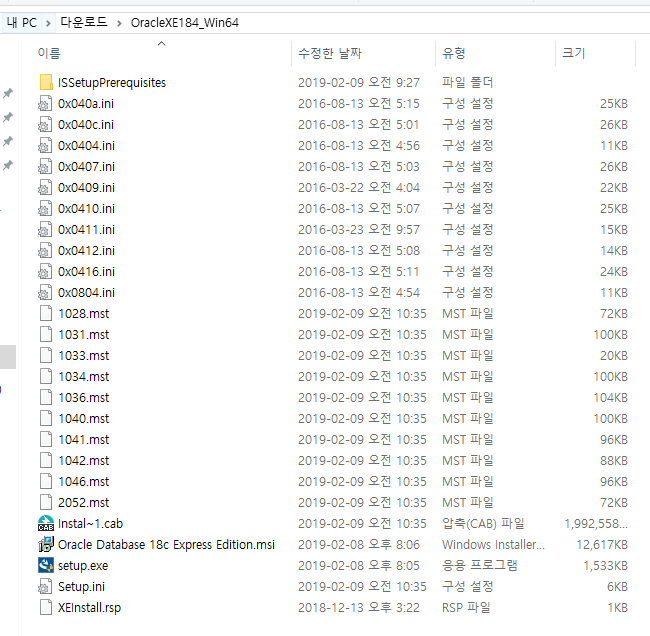Select the 1041.mst file icon
This screenshot has height=636, width=650.
pyautogui.click(x=46, y=439)
